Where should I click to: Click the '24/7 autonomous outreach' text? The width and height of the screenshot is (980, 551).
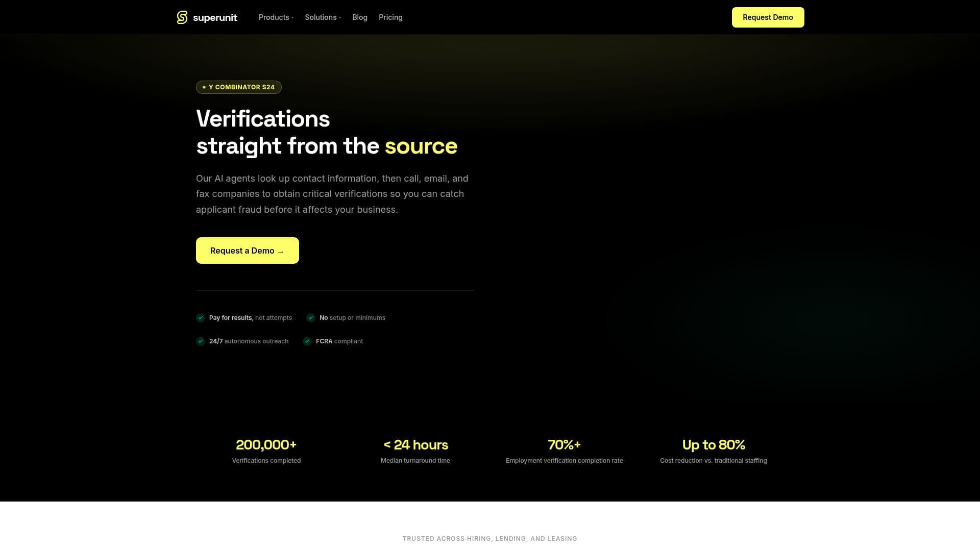[249, 341]
